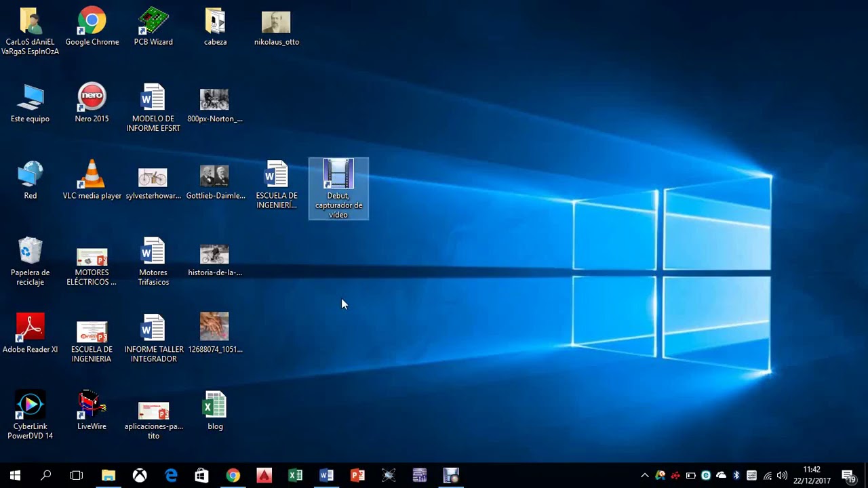Image resolution: width=868 pixels, height=488 pixels.
Task: Click the colorful Autodesk tray icon
Action: pos(660,476)
